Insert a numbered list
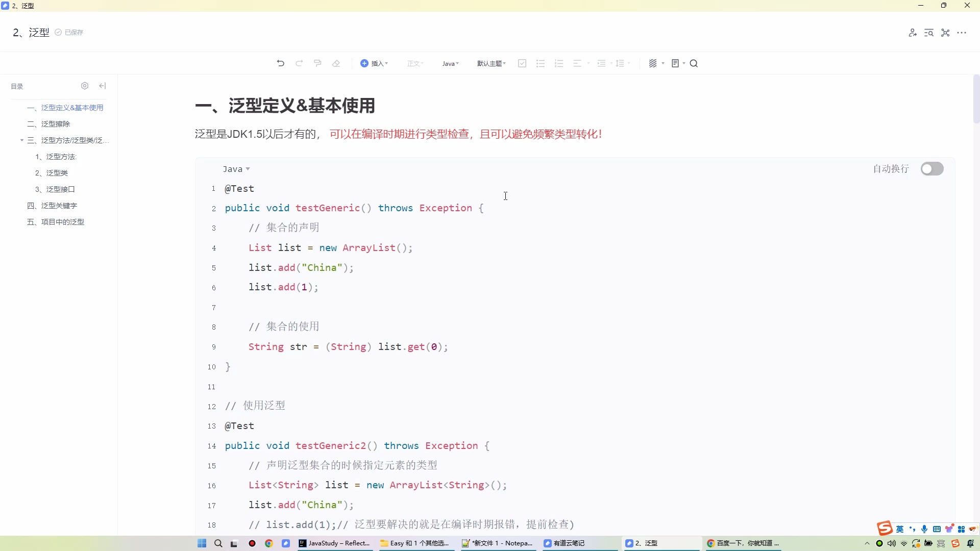 (559, 63)
